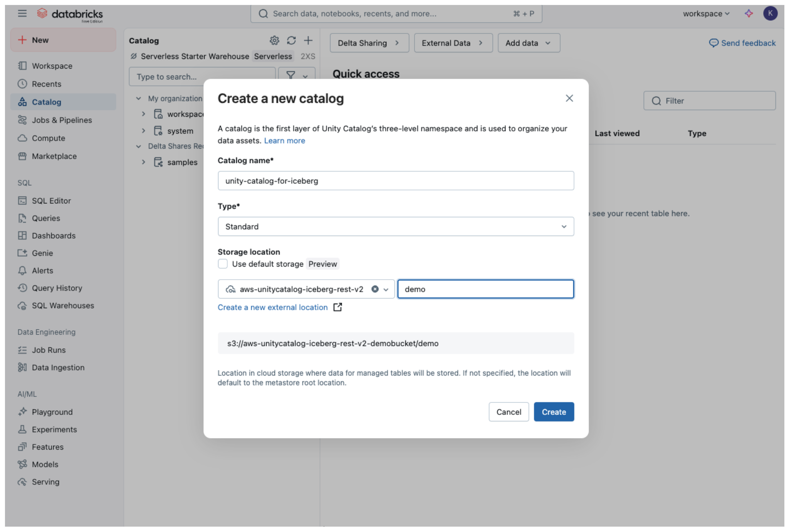Select Jobs & Pipelines in the sidebar
Image resolution: width=789 pixels, height=532 pixels.
[62, 120]
